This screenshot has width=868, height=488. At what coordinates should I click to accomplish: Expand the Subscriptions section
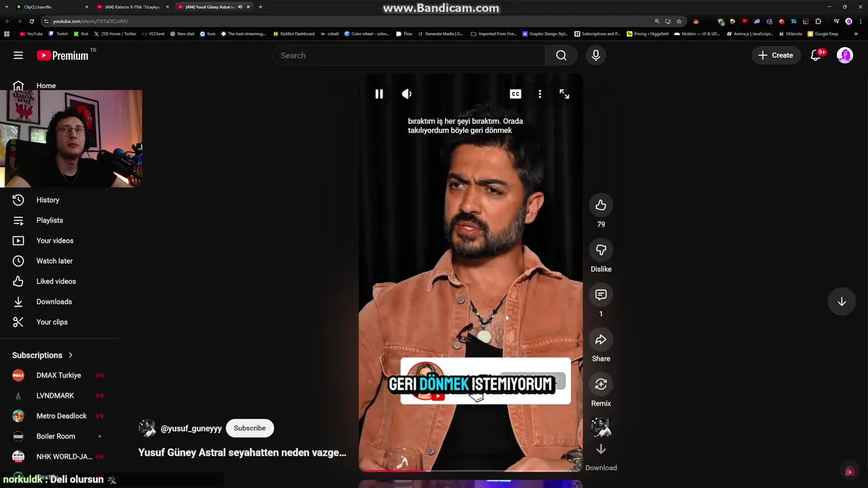[43, 355]
